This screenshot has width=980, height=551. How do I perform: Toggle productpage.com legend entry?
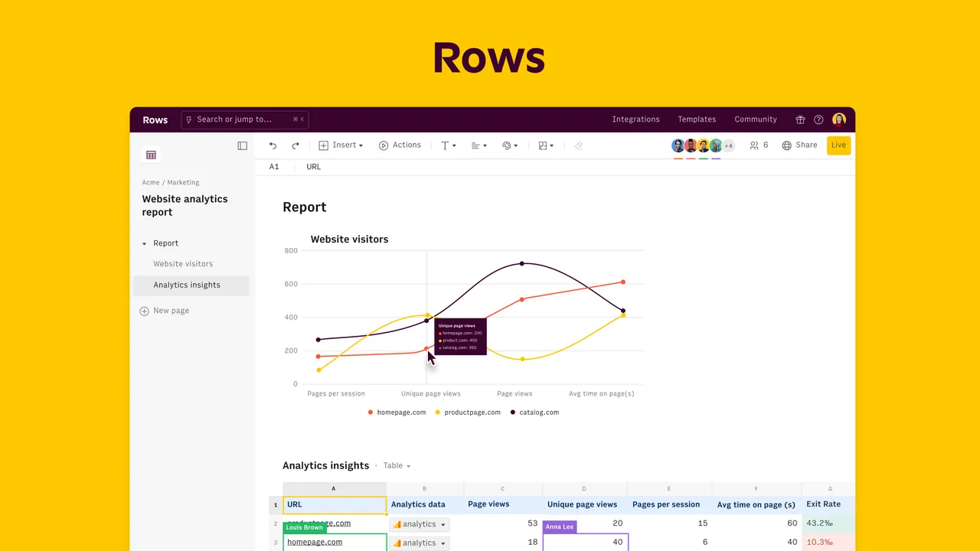tap(468, 412)
